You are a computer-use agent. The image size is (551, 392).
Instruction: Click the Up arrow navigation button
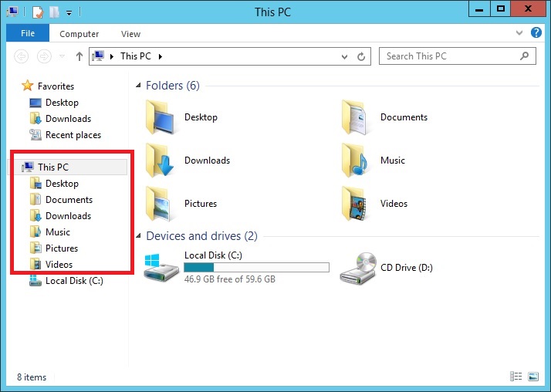(79, 56)
